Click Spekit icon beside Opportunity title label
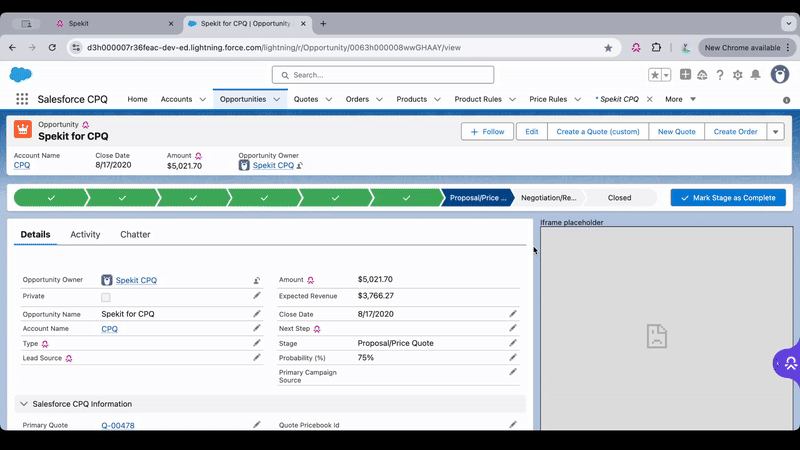 pos(86,124)
